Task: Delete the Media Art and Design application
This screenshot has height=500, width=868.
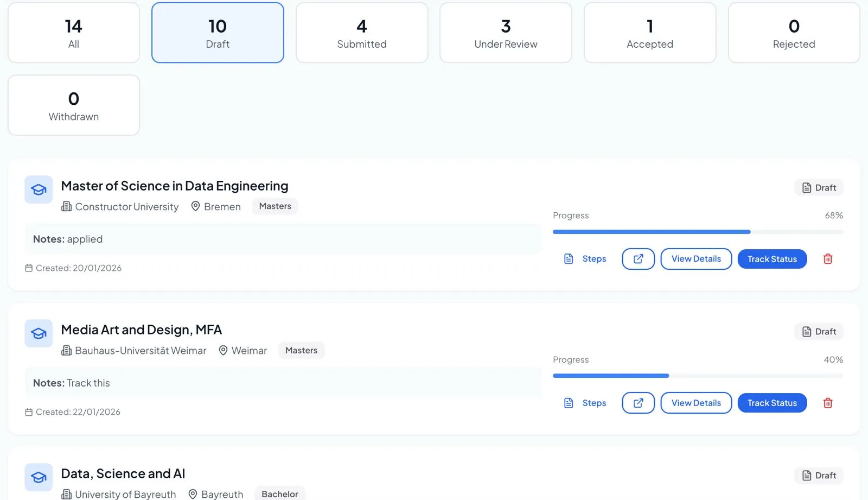Action: [x=828, y=403]
